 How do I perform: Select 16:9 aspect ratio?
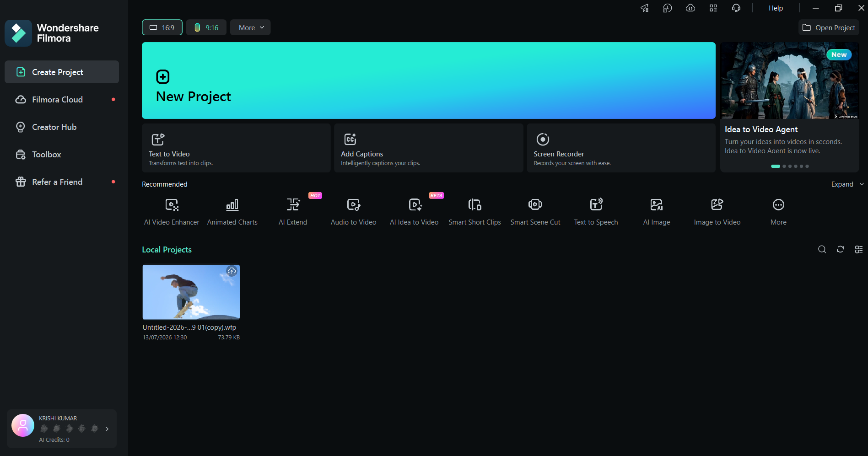[162, 27]
